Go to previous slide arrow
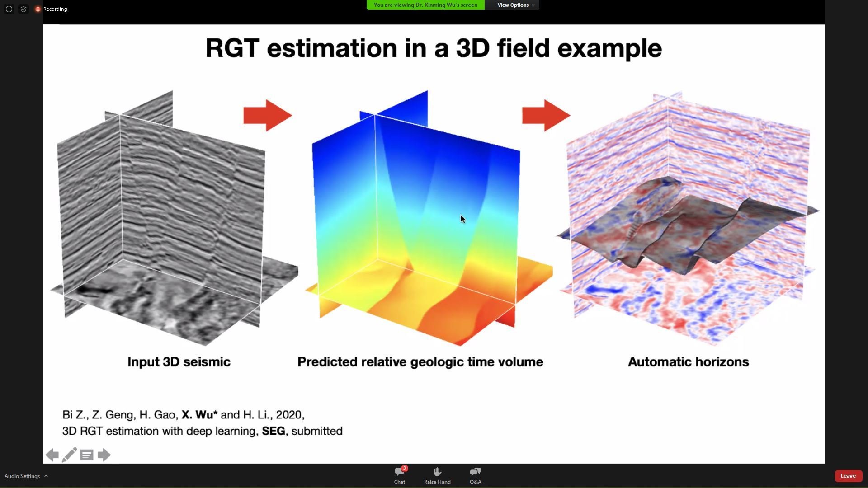The image size is (868, 488). click(52, 455)
